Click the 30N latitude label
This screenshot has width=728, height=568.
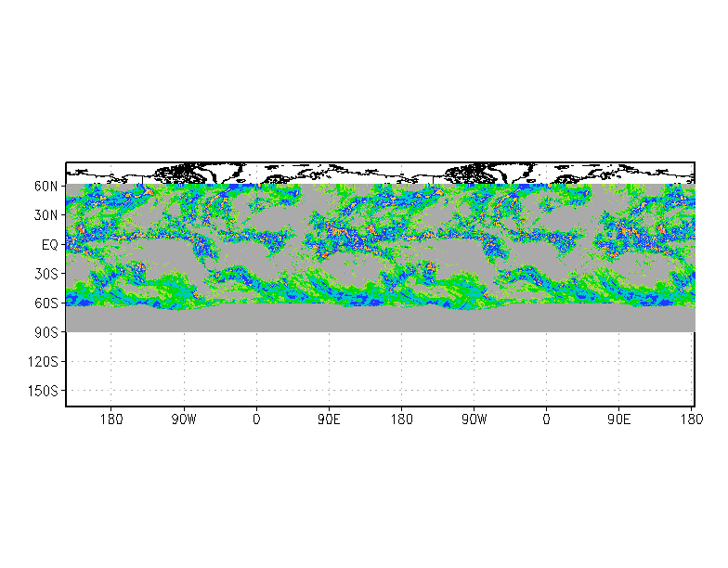[46, 215]
